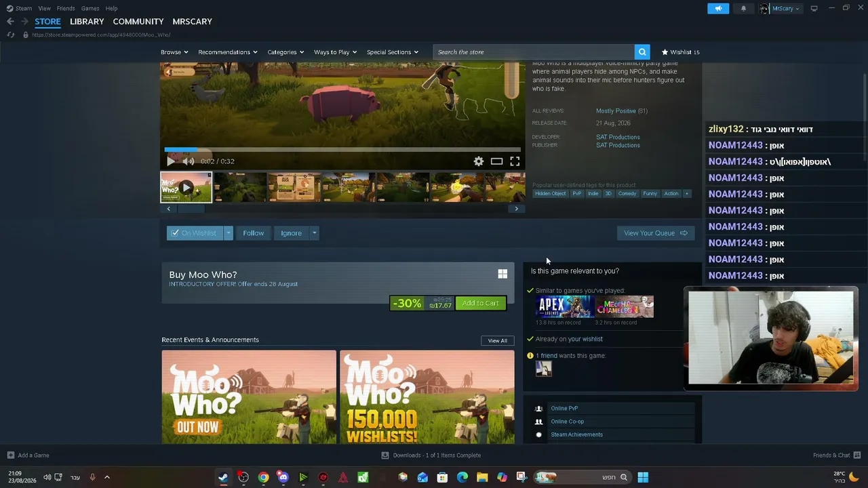
Task: Click the View Your Queue button
Action: point(656,233)
